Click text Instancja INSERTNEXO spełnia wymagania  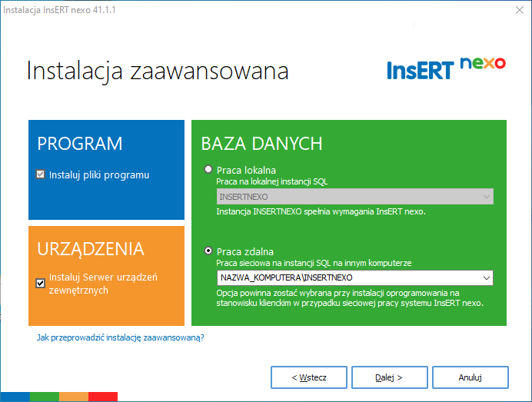(321, 211)
